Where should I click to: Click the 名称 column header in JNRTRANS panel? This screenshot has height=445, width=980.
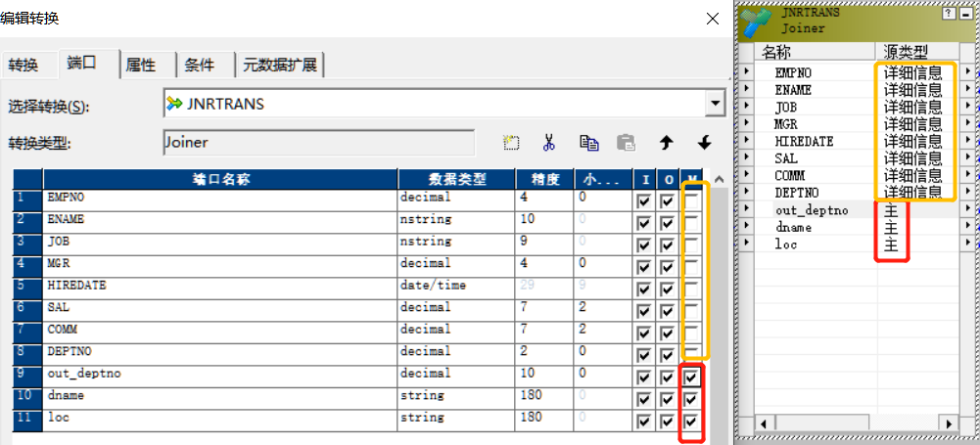(x=815, y=51)
